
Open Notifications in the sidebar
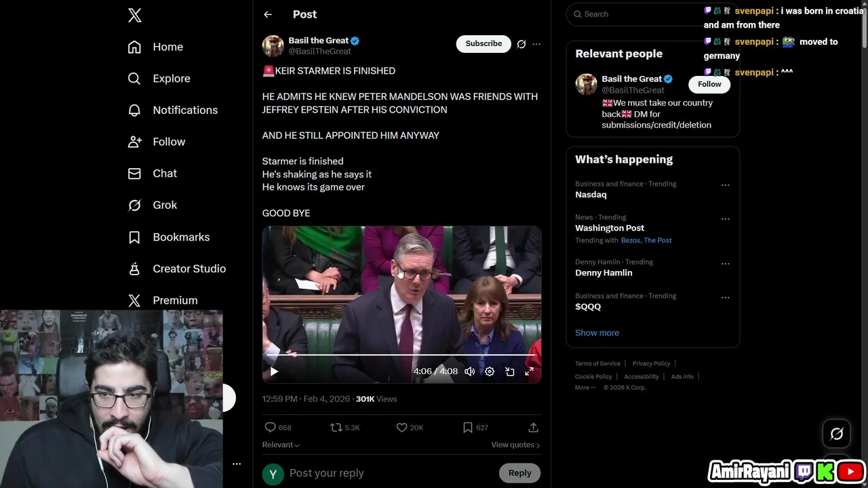click(184, 110)
